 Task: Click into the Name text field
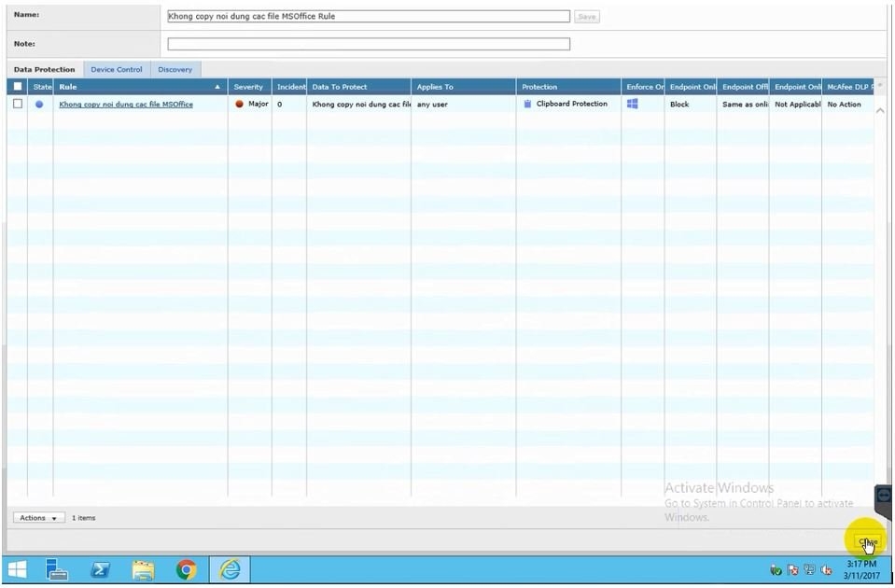click(x=368, y=17)
